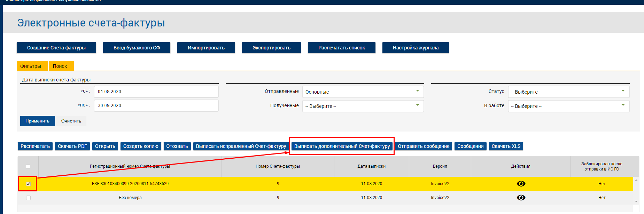Click Отправить сообщение
The height and width of the screenshot is (214, 644).
(x=424, y=146)
